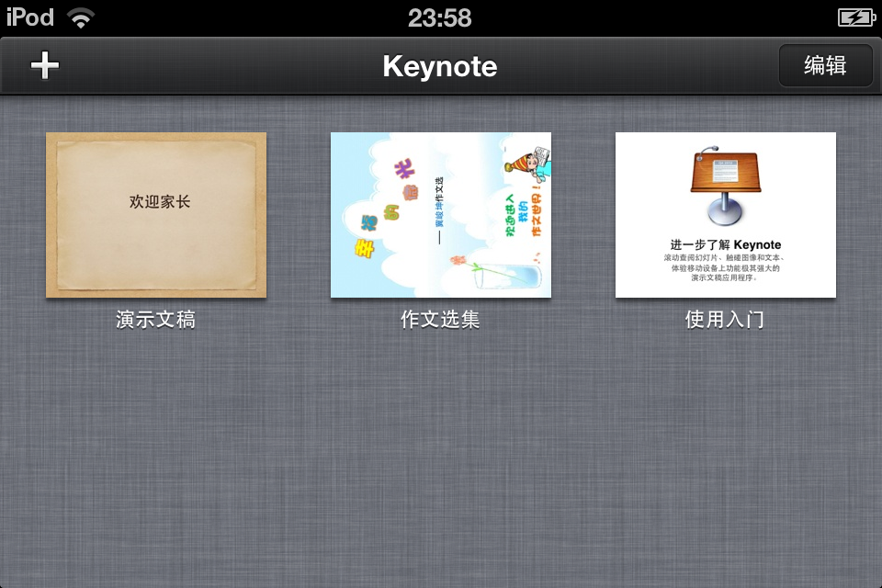882x588 pixels.
Task: Tap the iPod label in status bar
Action: [x=30, y=17]
